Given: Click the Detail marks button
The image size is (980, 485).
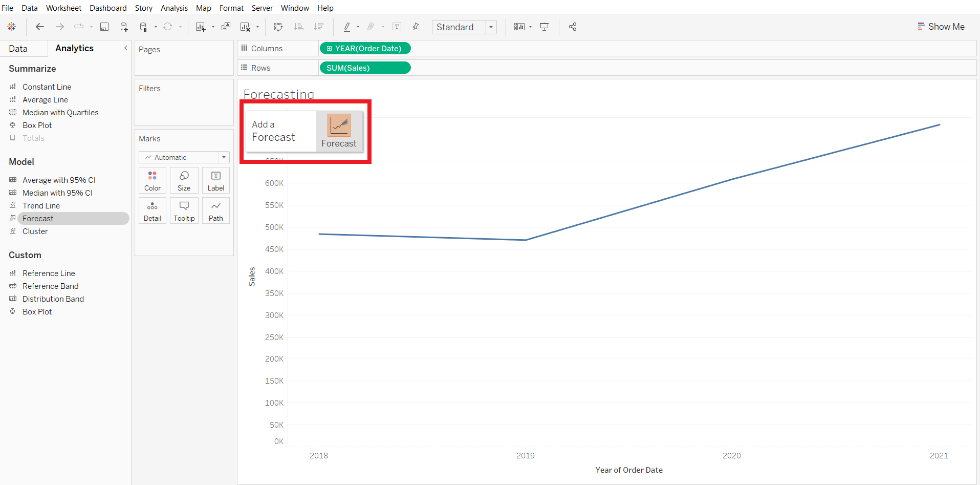Looking at the screenshot, I should (x=153, y=211).
